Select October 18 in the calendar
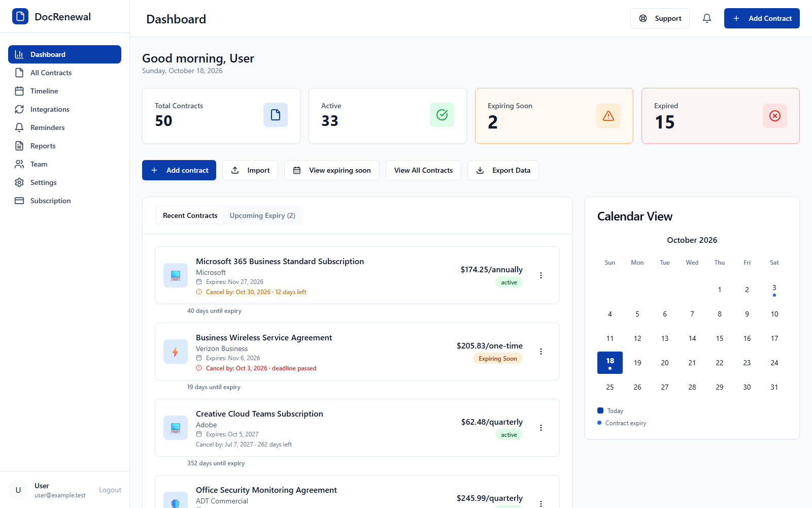Screen dimensions: 812x508 click(x=610, y=363)
